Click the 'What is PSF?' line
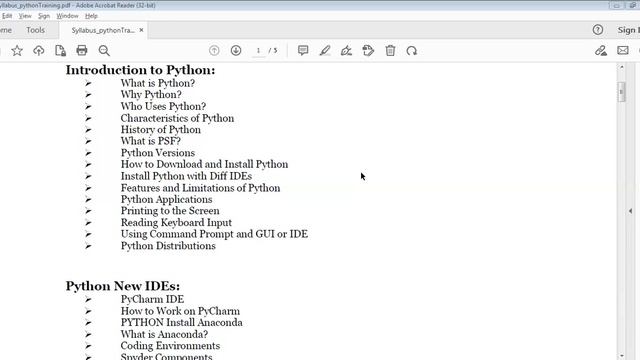640x360 pixels. (x=151, y=141)
